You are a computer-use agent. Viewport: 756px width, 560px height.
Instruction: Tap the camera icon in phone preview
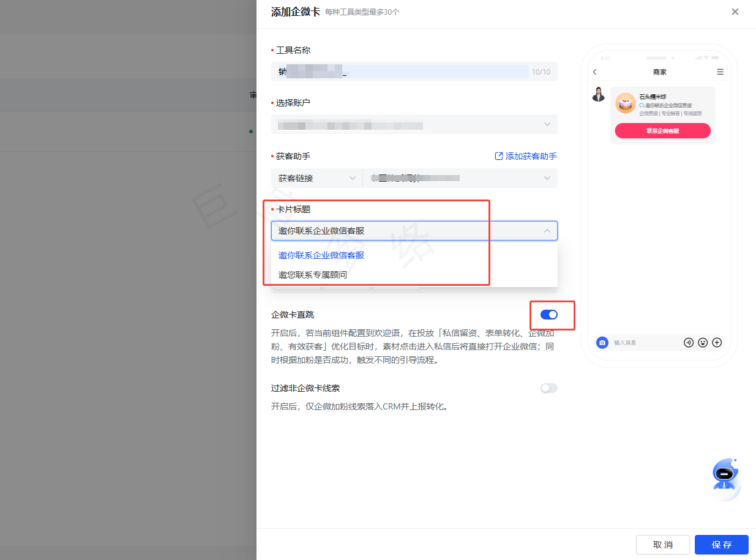(x=602, y=343)
